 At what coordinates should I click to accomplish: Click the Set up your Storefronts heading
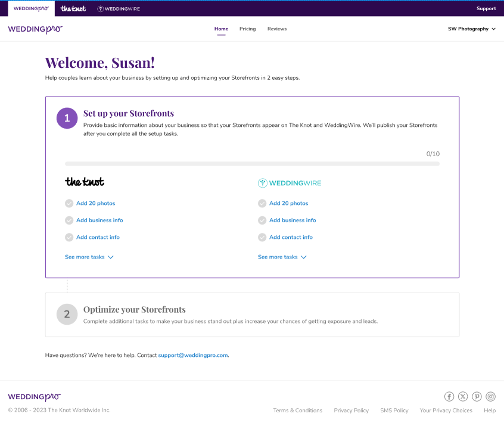pyautogui.click(x=129, y=113)
